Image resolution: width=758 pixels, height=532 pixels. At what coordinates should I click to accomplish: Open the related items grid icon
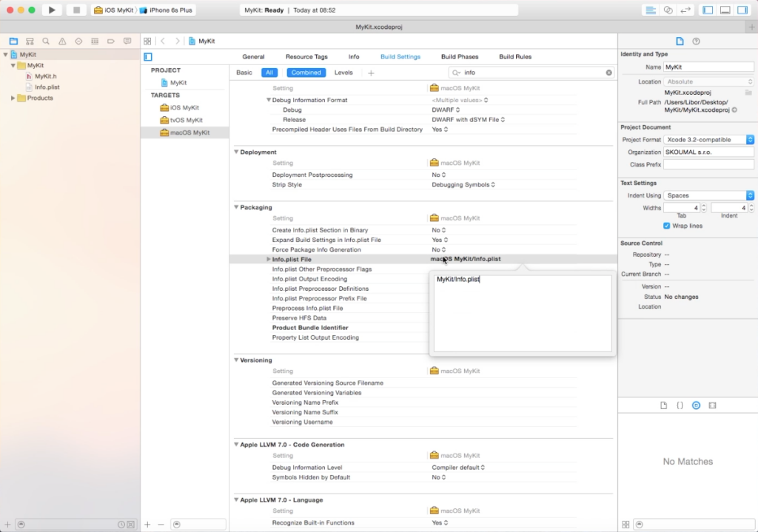pos(147,41)
